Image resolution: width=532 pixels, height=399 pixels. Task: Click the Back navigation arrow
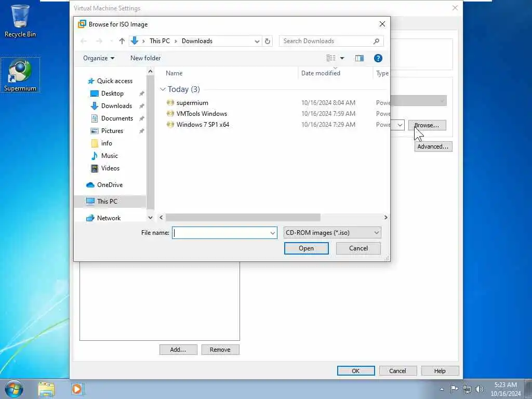84,41
